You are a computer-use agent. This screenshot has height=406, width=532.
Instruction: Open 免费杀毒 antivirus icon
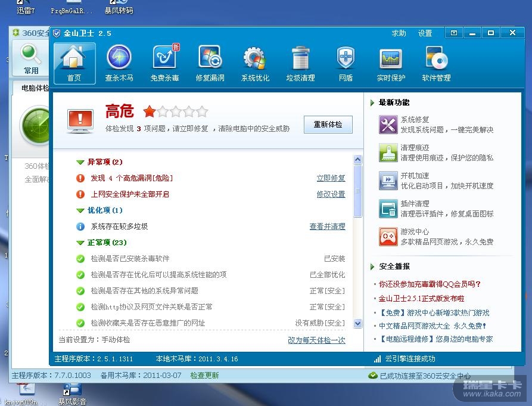pyautogui.click(x=165, y=63)
